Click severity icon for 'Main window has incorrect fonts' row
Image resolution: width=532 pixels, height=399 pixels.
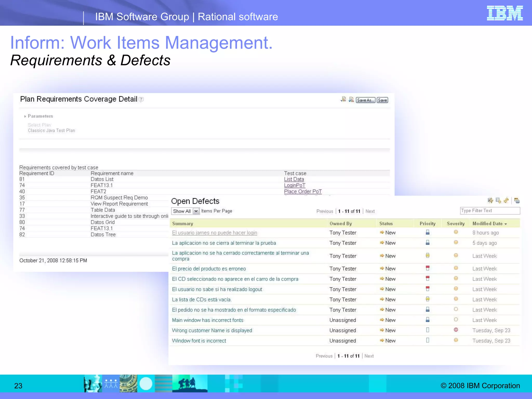point(456,320)
